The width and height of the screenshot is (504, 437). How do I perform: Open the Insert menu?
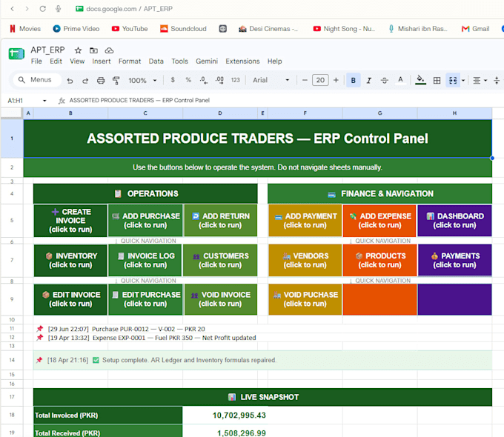[102, 61]
